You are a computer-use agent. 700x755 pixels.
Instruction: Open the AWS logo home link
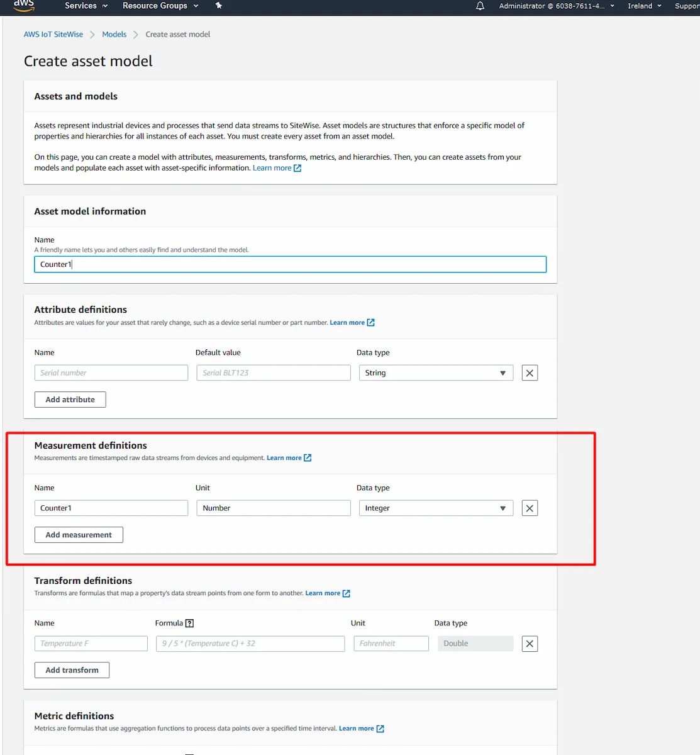pos(24,5)
